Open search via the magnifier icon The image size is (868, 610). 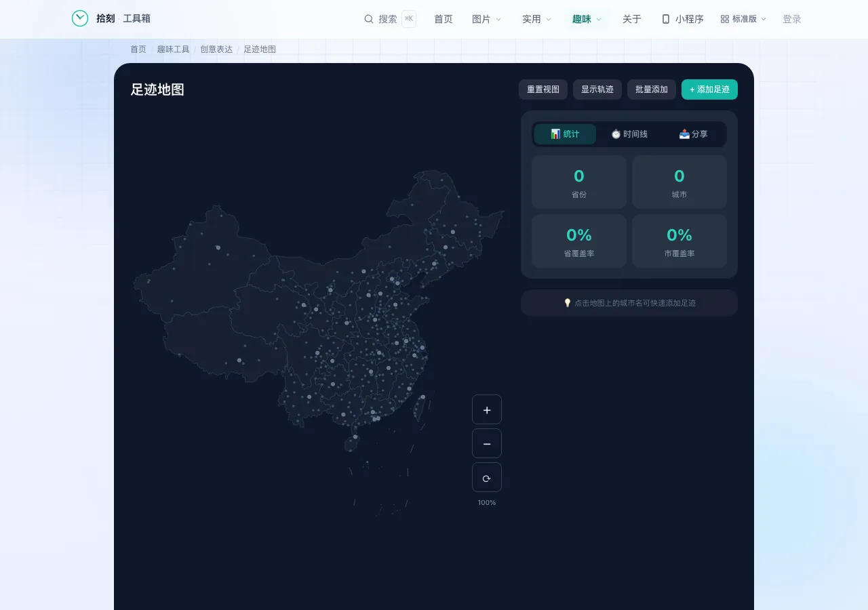click(369, 19)
